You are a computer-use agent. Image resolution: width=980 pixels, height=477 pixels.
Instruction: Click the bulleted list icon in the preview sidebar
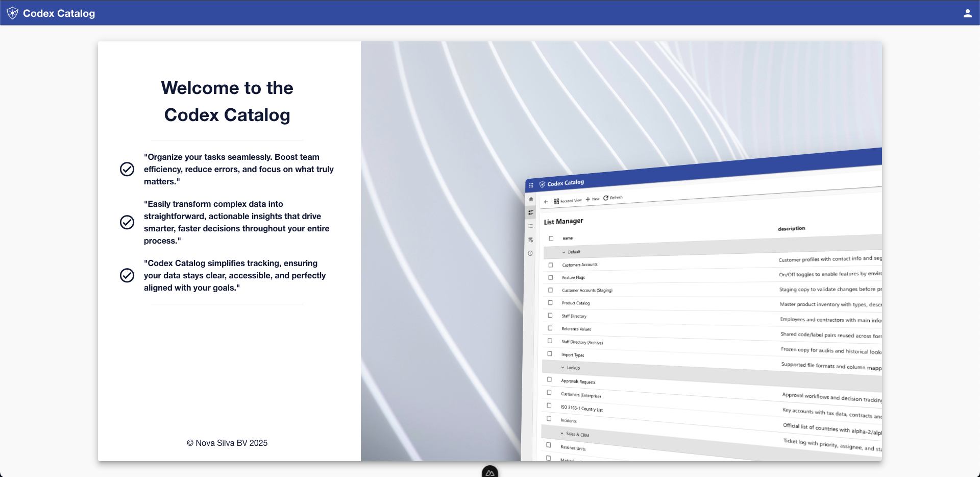point(530,226)
